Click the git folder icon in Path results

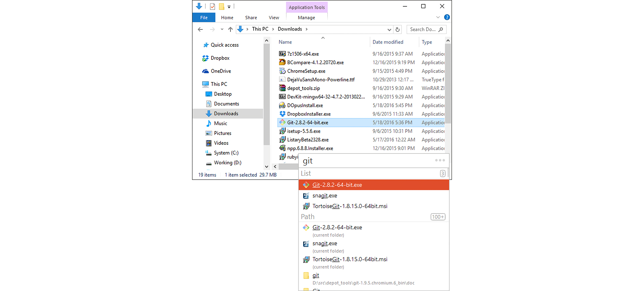306,276
